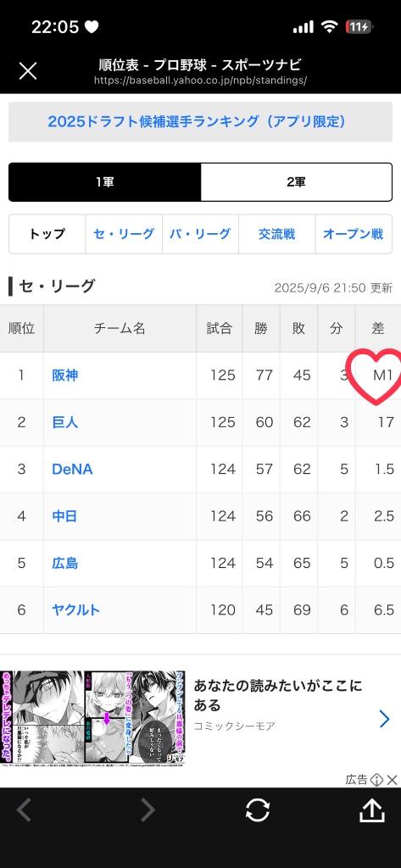
Task: Tap the browser forward arrow icon
Action: [x=148, y=810]
